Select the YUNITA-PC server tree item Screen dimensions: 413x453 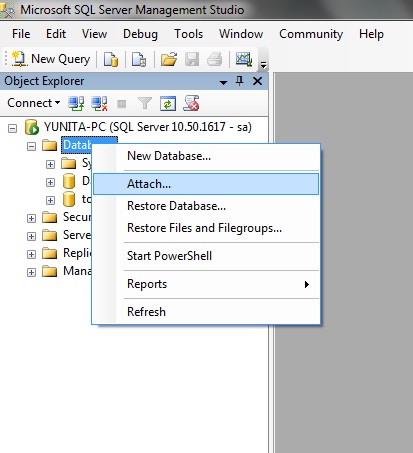pos(148,127)
